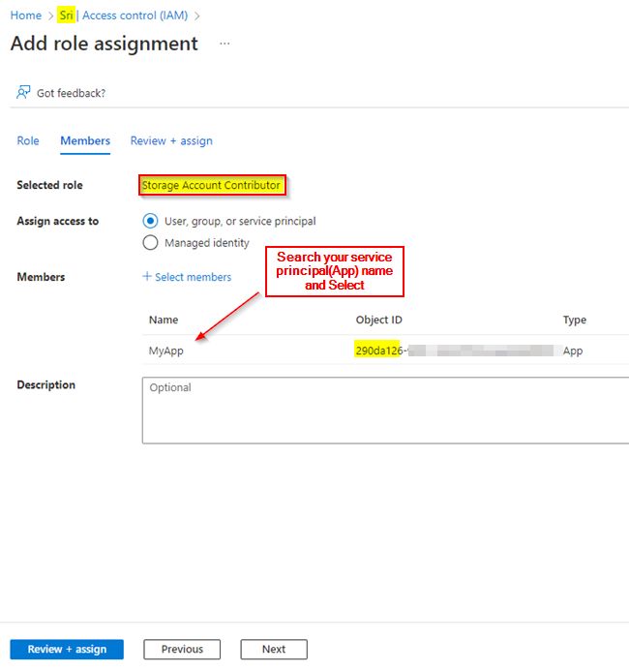Viewport: 629px width, 672px height.
Task: Click the Next button
Action: tap(274, 650)
